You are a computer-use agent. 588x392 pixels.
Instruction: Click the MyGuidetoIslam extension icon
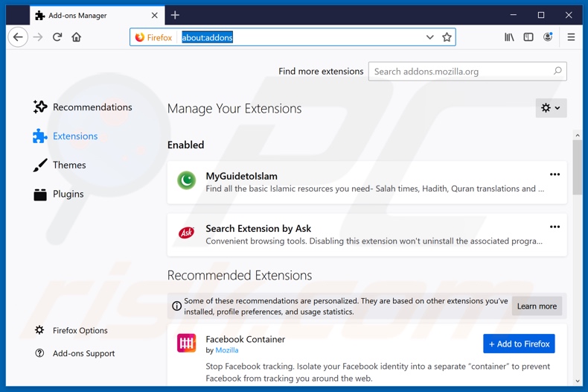(x=186, y=180)
